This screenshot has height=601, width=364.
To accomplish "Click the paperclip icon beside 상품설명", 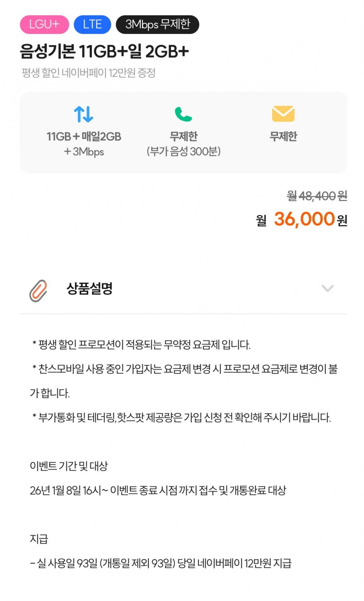I will 38,290.
